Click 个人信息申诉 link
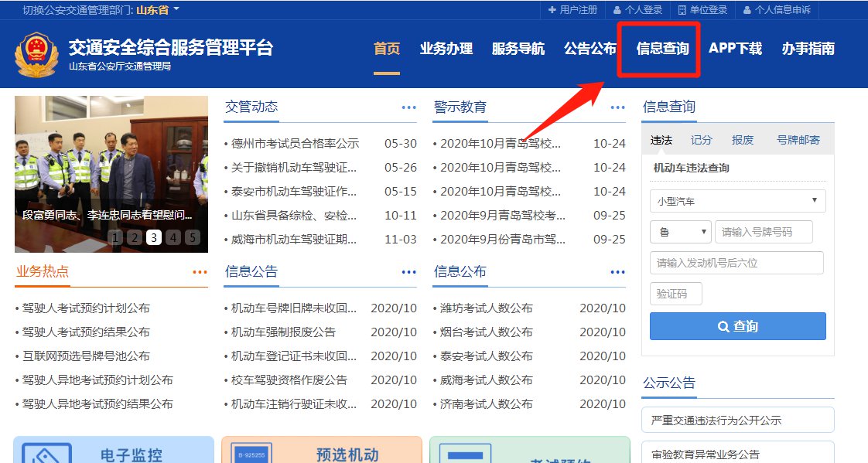Image resolution: width=868 pixels, height=463 pixels. pos(783,10)
